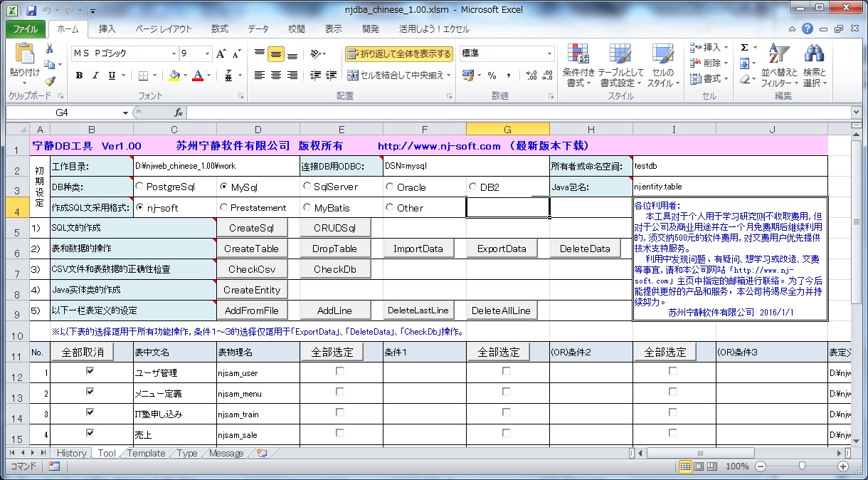Click the middle align icon
This screenshot has width=868, height=480.
275,54
